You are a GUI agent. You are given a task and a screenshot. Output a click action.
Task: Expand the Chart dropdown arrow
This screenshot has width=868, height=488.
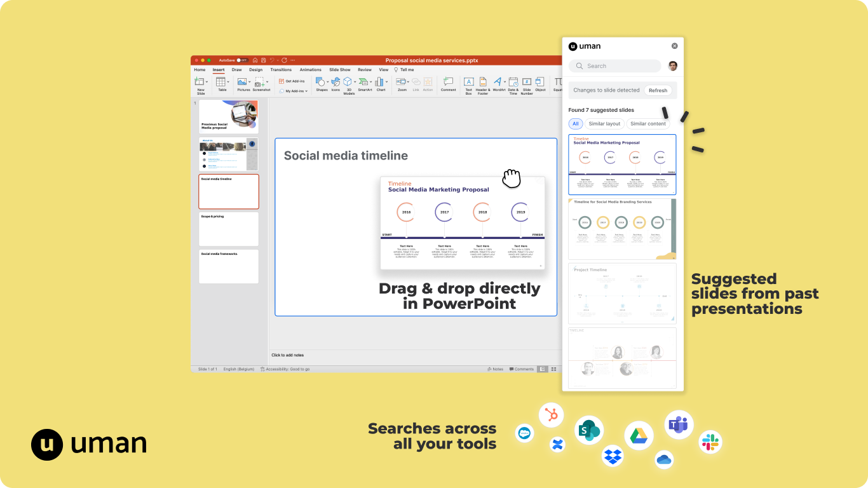pyautogui.click(x=386, y=81)
